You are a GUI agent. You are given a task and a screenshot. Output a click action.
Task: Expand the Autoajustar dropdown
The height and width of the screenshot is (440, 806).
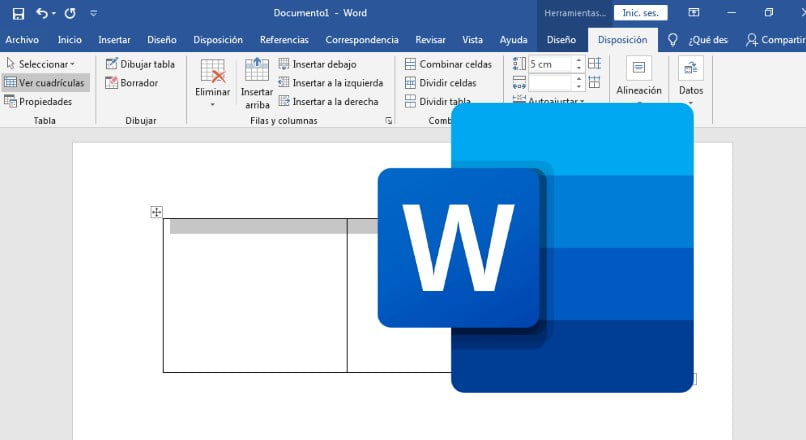pos(549,99)
